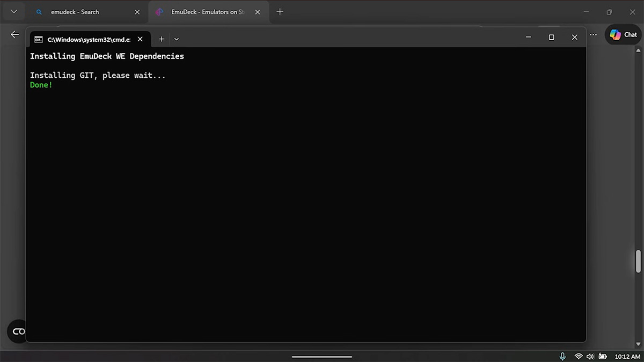Click the clock showing 10:12 AM
The height and width of the screenshot is (362, 644).
pos(627,356)
